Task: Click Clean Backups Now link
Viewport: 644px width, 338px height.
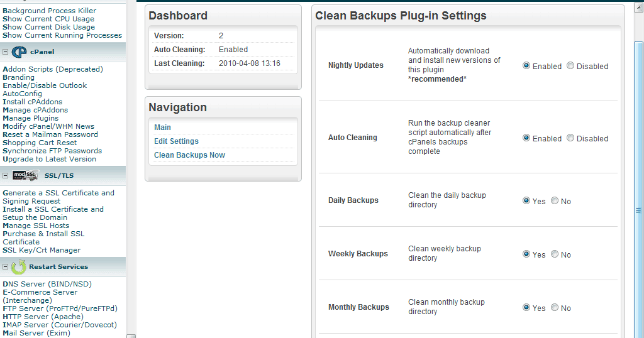Action: pyautogui.click(x=189, y=155)
